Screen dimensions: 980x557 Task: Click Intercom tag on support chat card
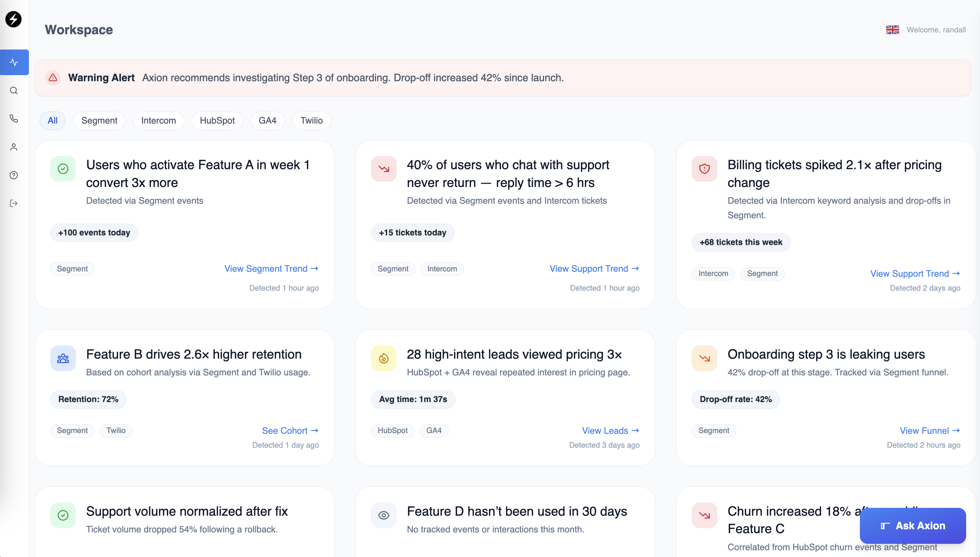[x=442, y=269]
